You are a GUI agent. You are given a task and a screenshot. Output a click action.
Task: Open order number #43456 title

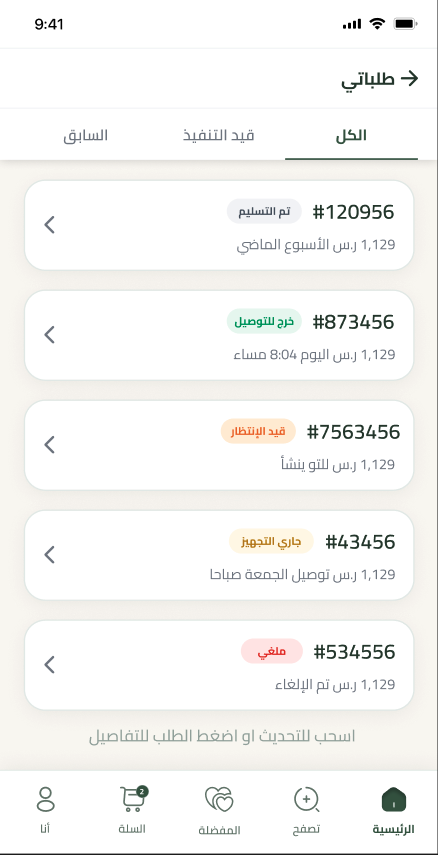tap(360, 542)
